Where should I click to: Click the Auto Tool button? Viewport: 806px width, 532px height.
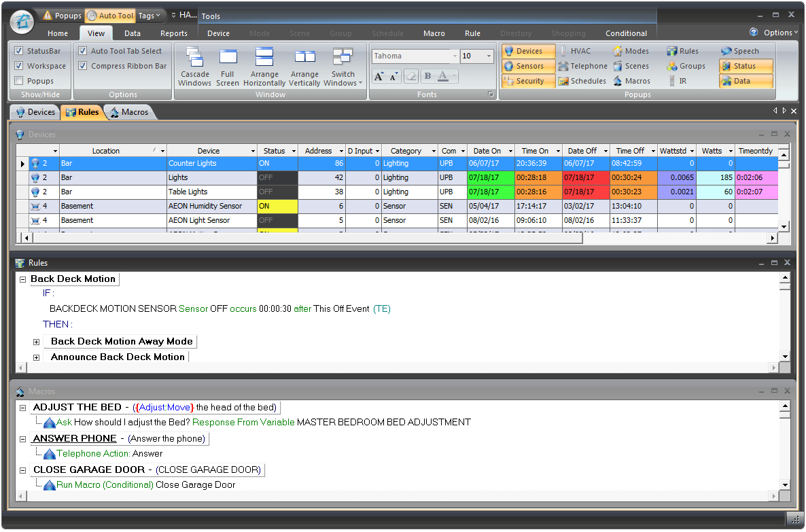(x=111, y=16)
